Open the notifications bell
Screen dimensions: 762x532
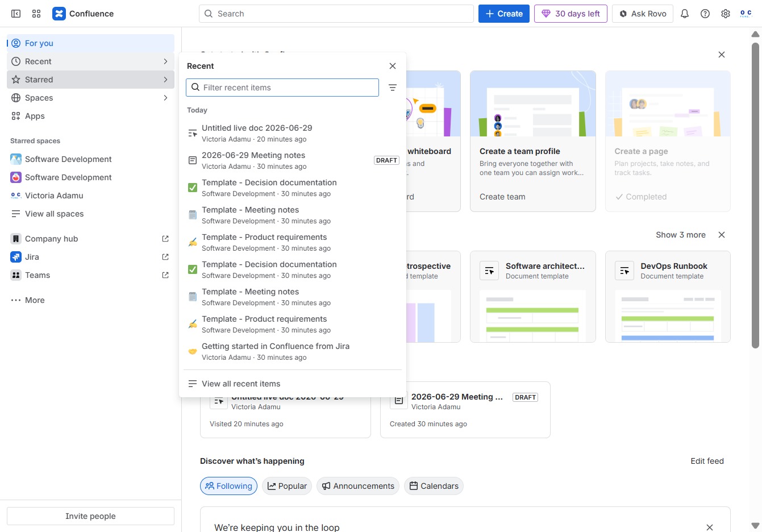(685, 14)
